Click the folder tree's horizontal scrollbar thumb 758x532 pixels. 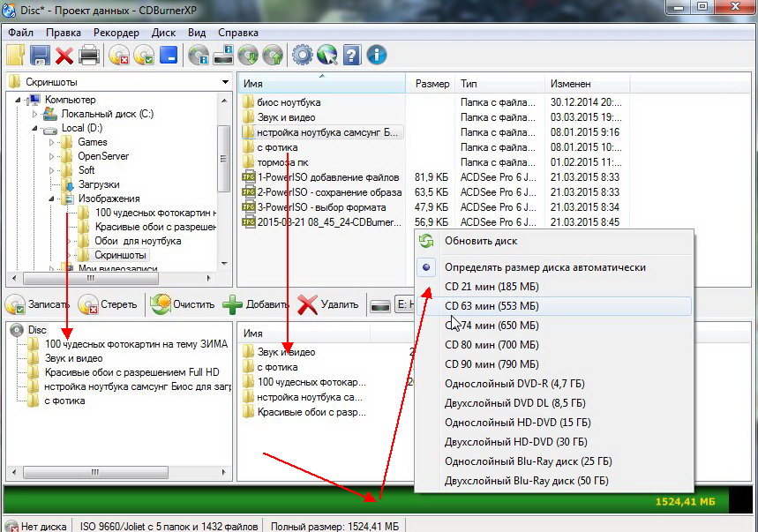click(x=91, y=278)
